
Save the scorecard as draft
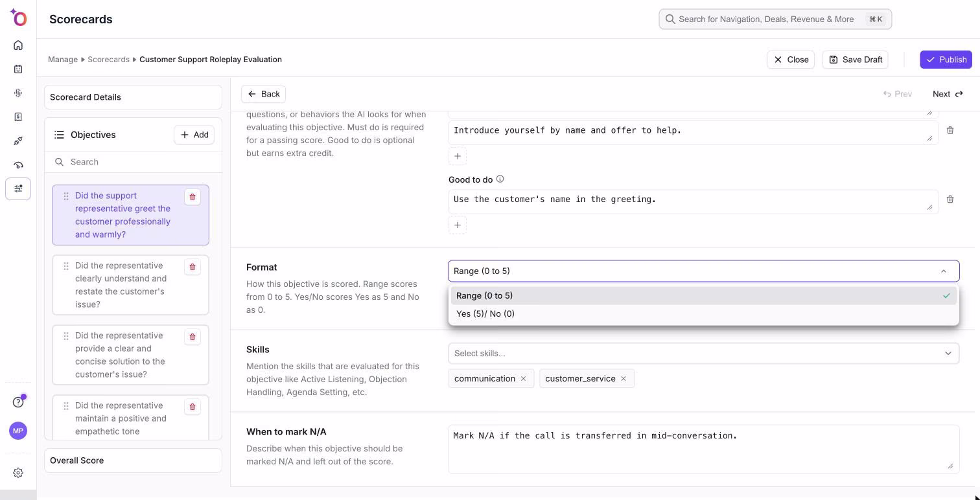tap(855, 60)
